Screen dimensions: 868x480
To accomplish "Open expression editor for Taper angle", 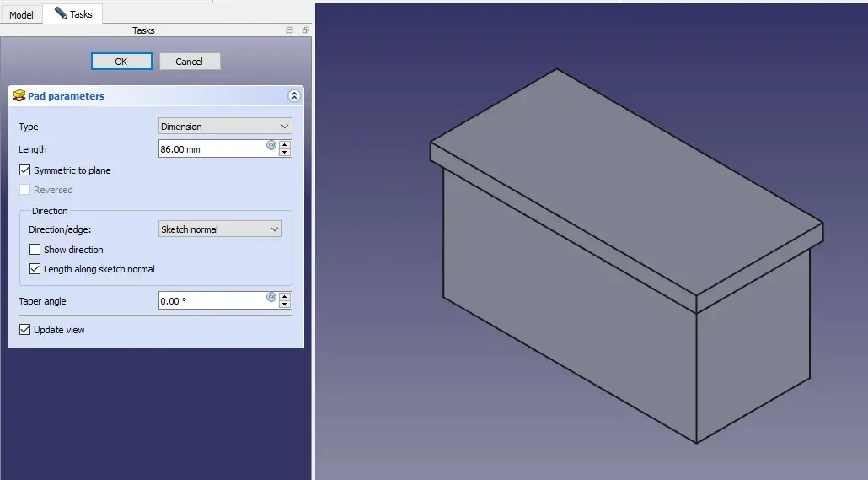I will (271, 297).
